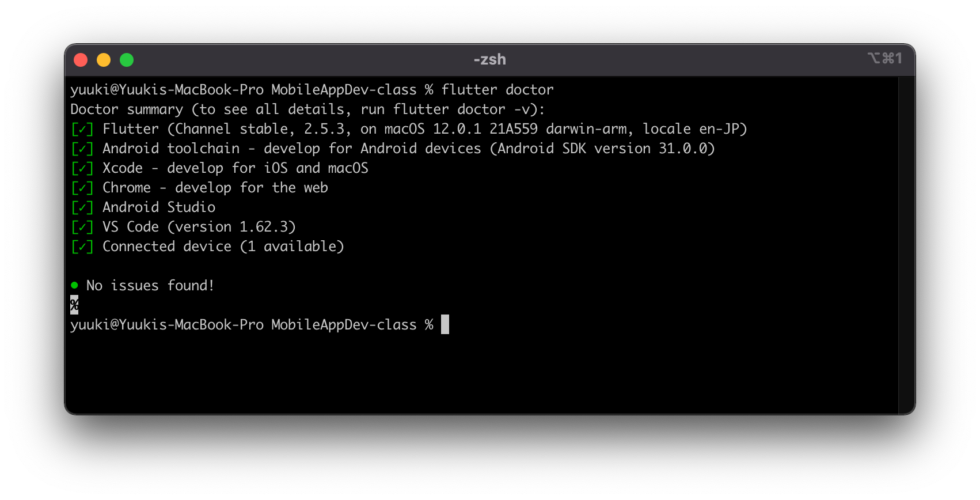Click the ⌥⌘1 window shortcut indicator
This screenshot has width=980, height=500.
tap(885, 58)
